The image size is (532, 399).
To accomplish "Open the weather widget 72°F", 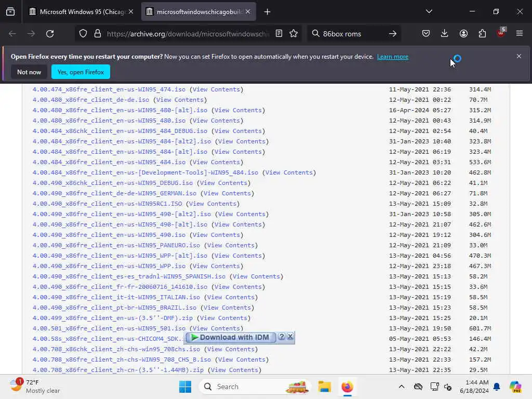I will coord(34,387).
